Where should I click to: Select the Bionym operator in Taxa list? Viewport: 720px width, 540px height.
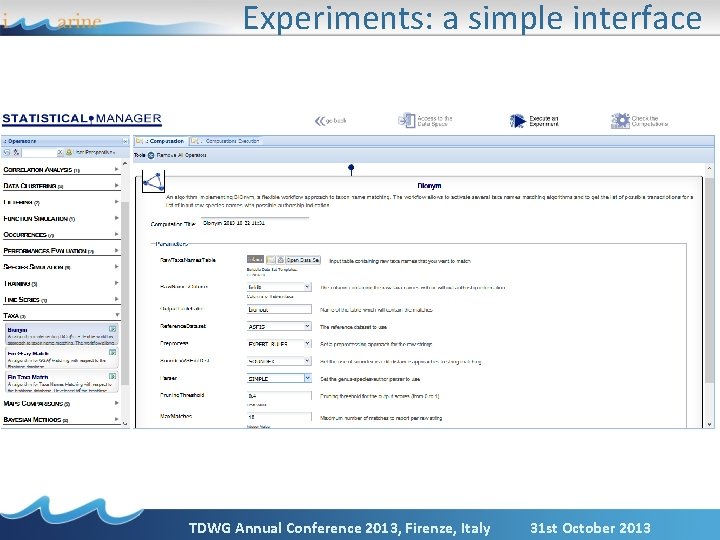62,335
